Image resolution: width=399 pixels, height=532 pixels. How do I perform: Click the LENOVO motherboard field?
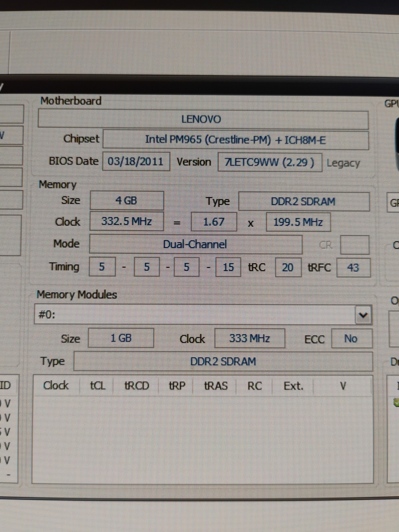[203, 119]
